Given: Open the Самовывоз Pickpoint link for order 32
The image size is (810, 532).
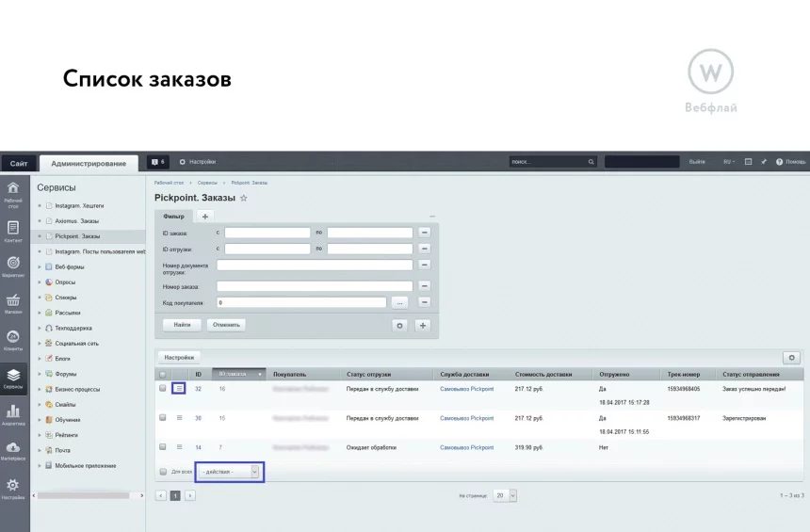Looking at the screenshot, I should (x=466, y=389).
